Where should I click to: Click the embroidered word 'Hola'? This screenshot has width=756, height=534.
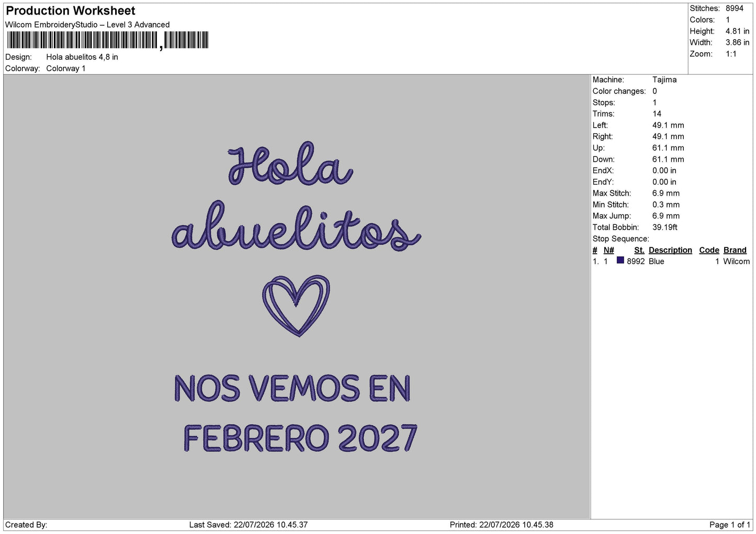click(290, 163)
